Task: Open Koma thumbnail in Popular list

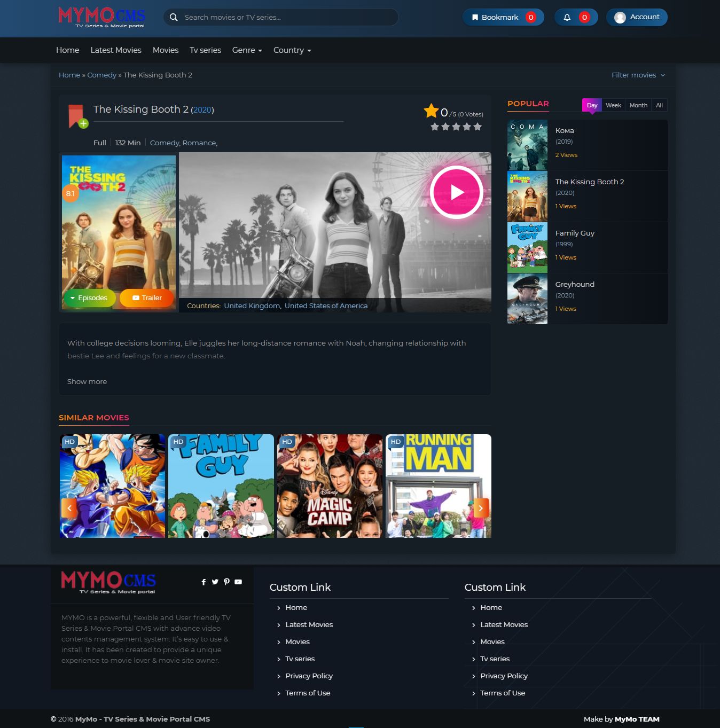Action: 527,145
